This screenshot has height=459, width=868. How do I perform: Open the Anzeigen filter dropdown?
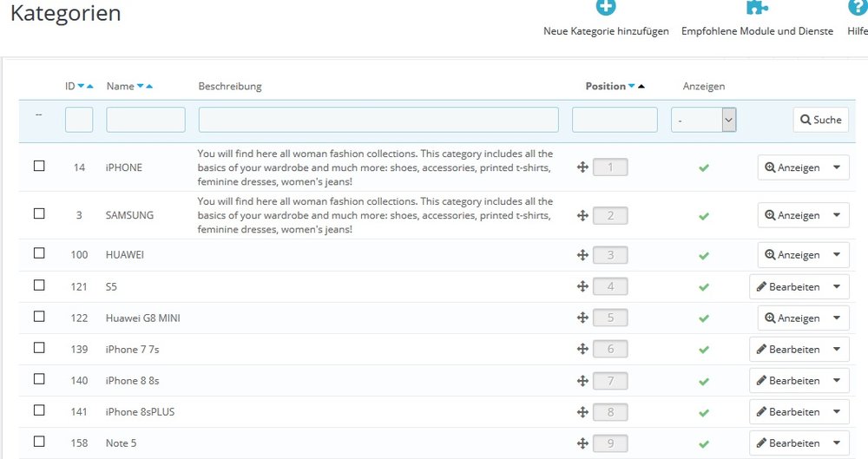(x=704, y=120)
